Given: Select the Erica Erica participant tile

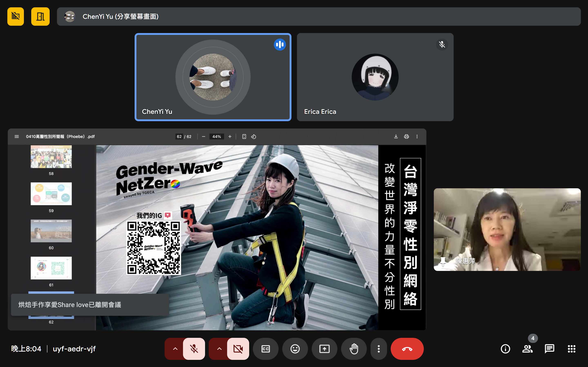Looking at the screenshot, I should point(375,77).
